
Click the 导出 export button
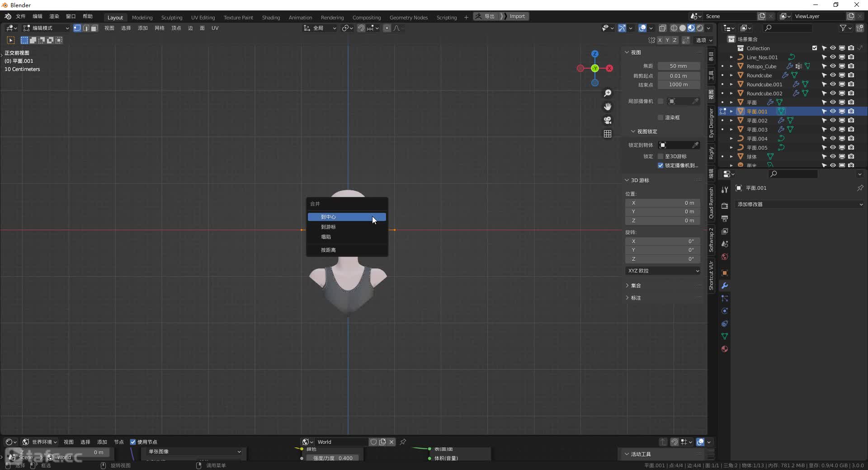pyautogui.click(x=485, y=16)
